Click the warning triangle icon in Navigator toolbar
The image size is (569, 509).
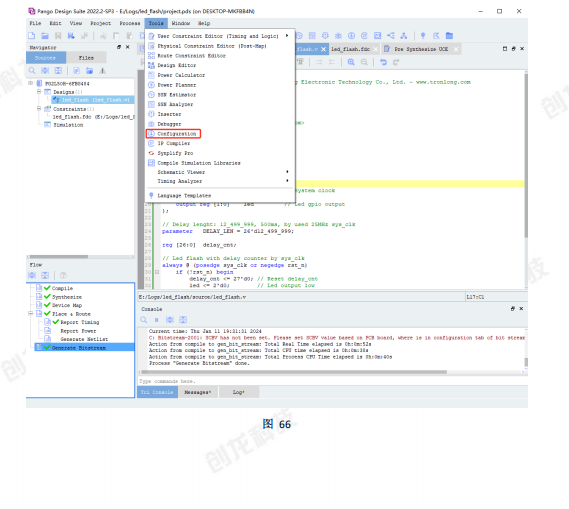tap(103, 71)
